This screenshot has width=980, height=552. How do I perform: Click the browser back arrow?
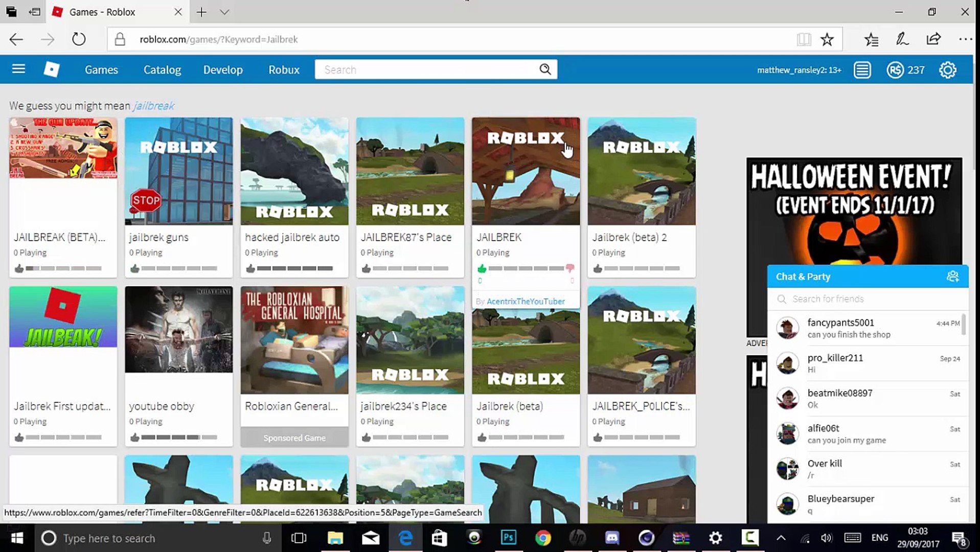(x=16, y=39)
